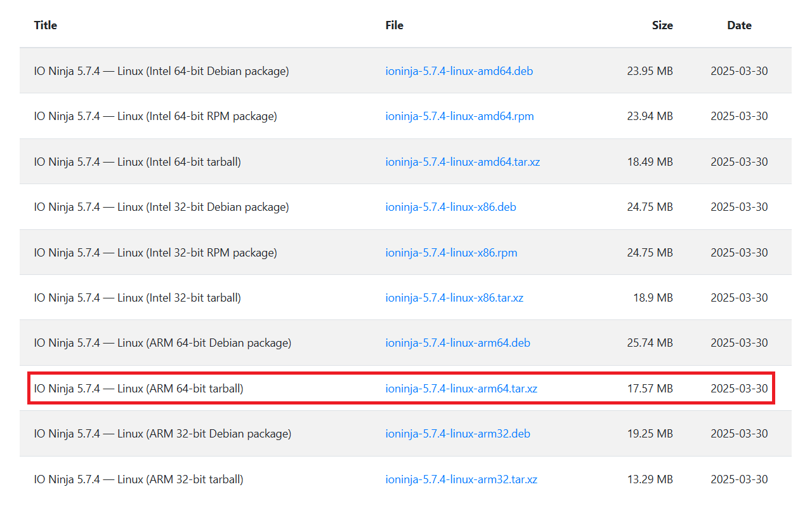Click the 19.25 MB size value
Image resolution: width=812 pixels, height=508 pixels.
tap(650, 434)
